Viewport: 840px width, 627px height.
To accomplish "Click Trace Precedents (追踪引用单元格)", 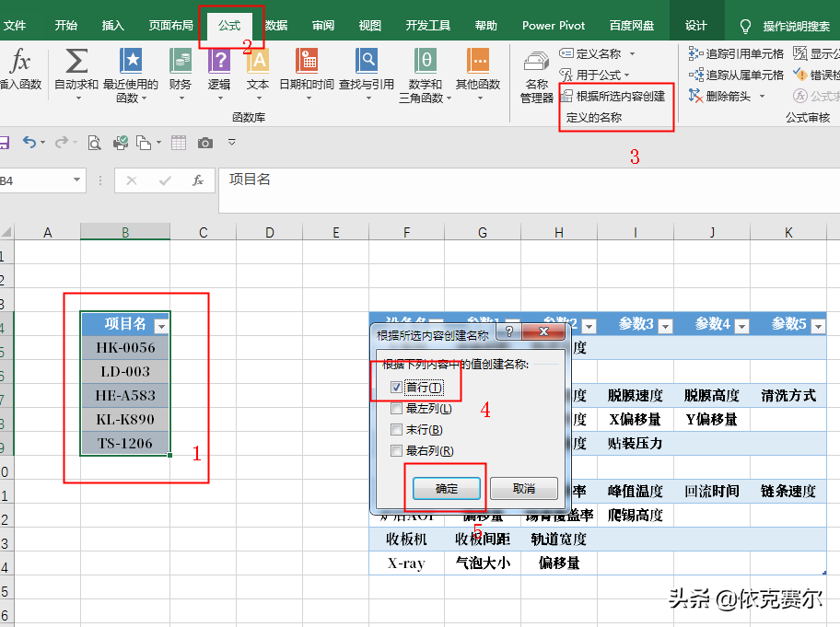I will point(736,53).
